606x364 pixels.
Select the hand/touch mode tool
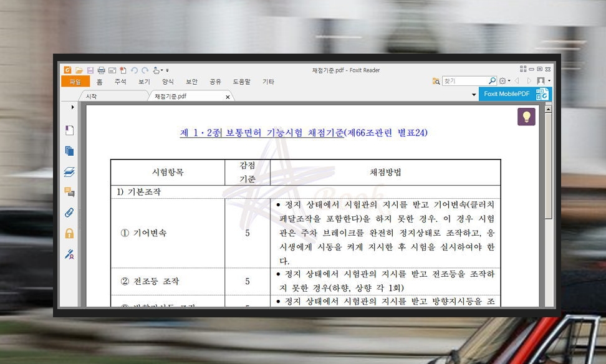156,70
